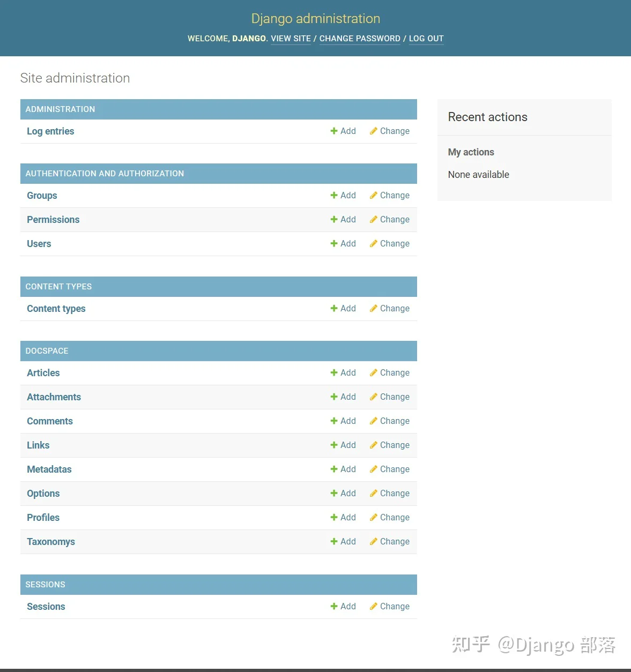Click the plus icon in Taxonomys row

tap(334, 541)
